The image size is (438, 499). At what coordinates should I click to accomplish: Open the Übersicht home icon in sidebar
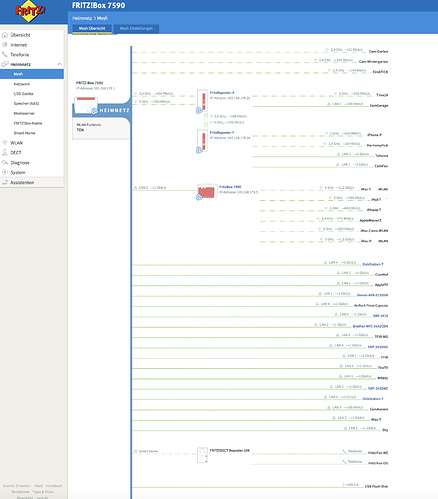coord(5,35)
